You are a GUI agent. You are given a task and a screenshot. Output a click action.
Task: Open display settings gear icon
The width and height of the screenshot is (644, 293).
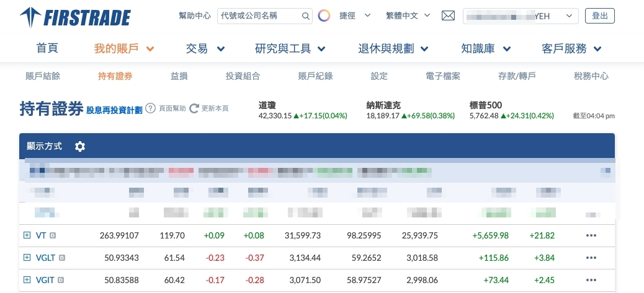80,146
